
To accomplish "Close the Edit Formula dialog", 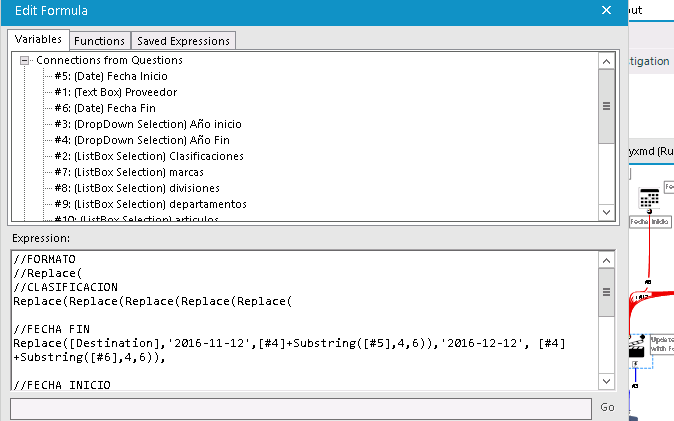I will pos(606,10).
